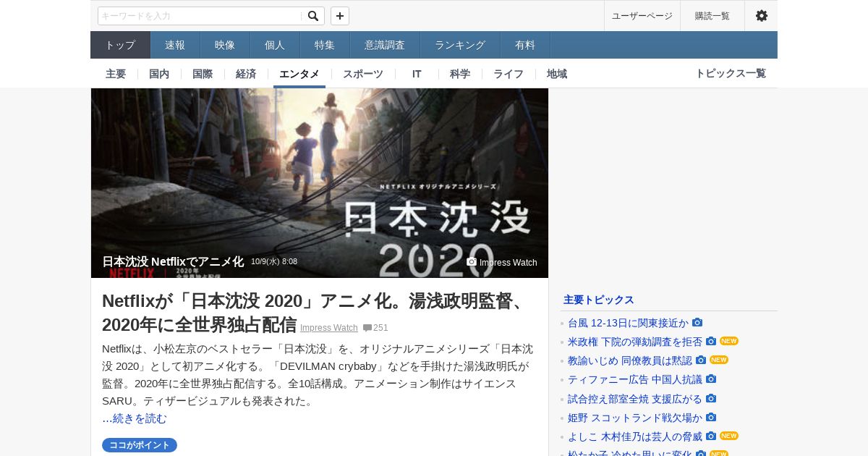Screen dimensions: 868x456
Task: Open the ランキング tab
Action: [460, 45]
